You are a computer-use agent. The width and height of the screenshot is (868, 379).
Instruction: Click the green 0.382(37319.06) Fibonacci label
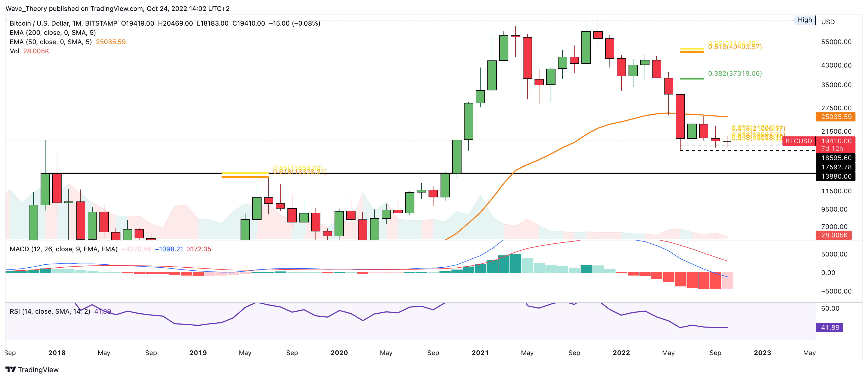pyautogui.click(x=735, y=74)
